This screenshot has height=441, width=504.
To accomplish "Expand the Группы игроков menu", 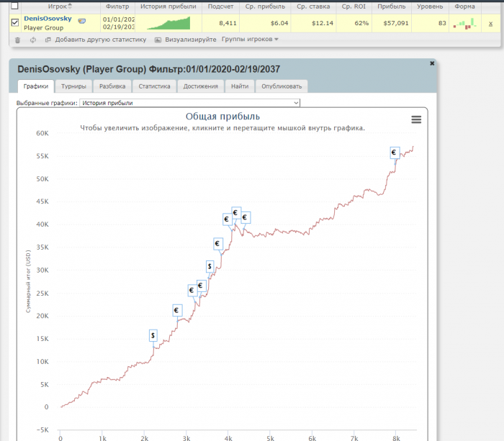I will click(x=250, y=40).
